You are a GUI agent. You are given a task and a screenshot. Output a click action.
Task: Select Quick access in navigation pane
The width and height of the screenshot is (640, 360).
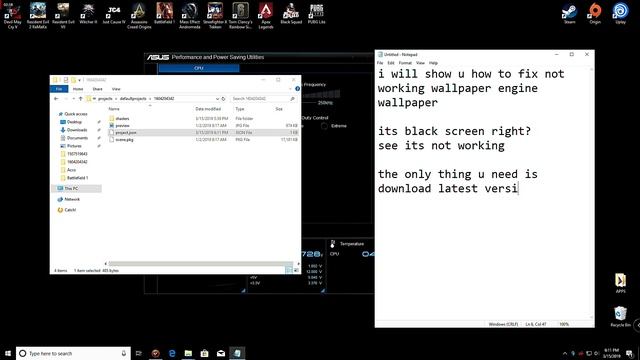76,114
